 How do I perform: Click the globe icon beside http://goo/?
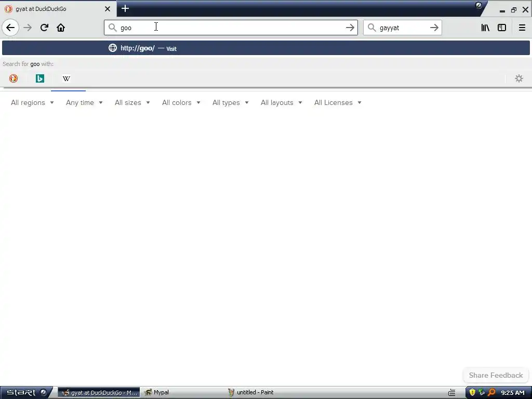pos(112,48)
